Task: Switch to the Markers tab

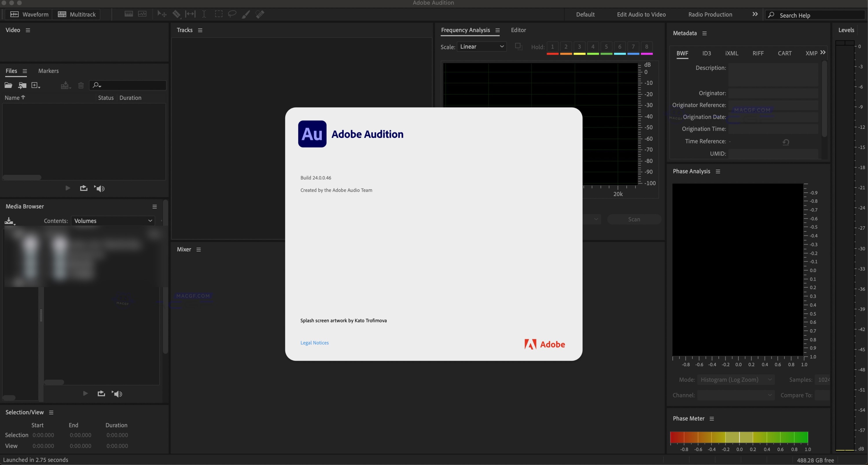Action: [48, 71]
